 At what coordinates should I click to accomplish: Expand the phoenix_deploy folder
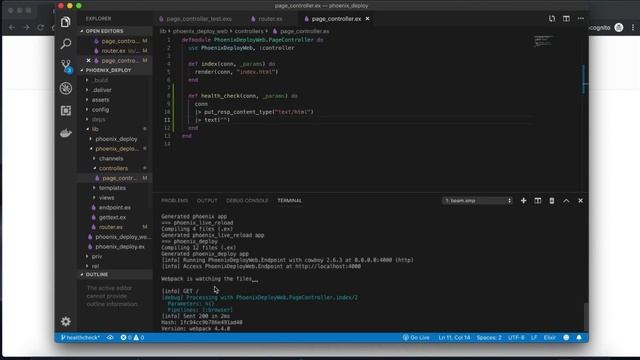click(116, 139)
